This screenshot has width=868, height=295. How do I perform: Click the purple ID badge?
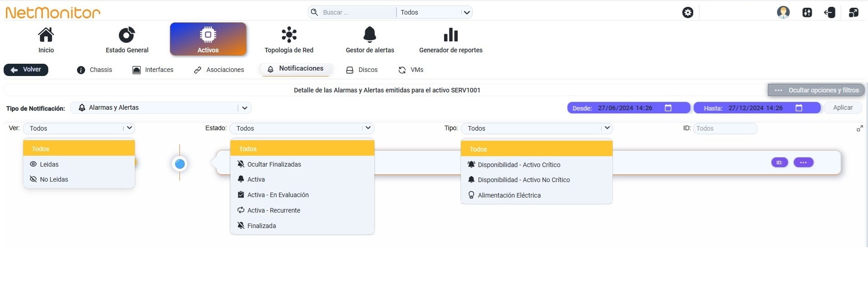tap(780, 163)
